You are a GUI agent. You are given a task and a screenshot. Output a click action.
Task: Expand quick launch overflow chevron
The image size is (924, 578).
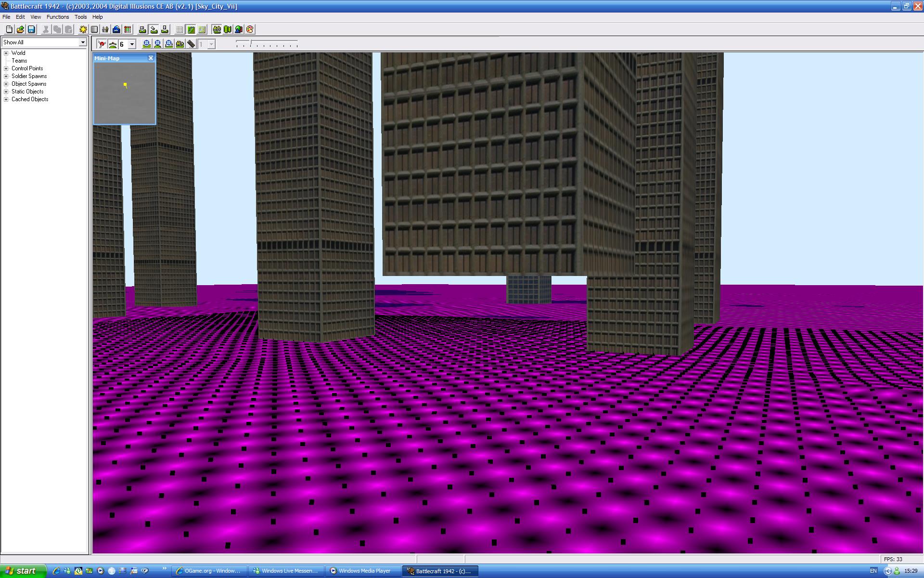pos(165,569)
